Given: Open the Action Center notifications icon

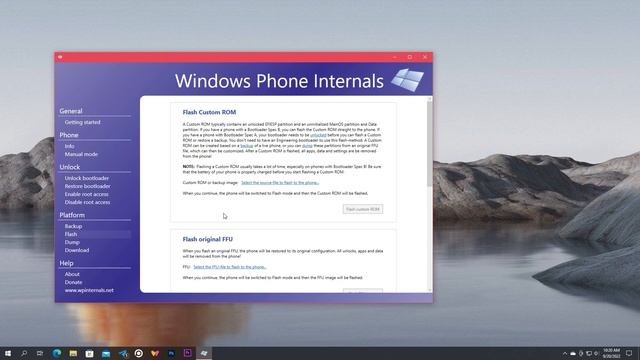Looking at the screenshot, I should click(629, 353).
